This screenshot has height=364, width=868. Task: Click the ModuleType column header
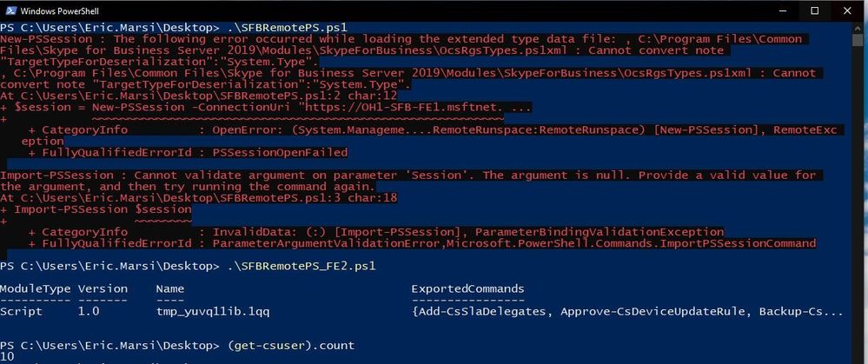point(36,288)
